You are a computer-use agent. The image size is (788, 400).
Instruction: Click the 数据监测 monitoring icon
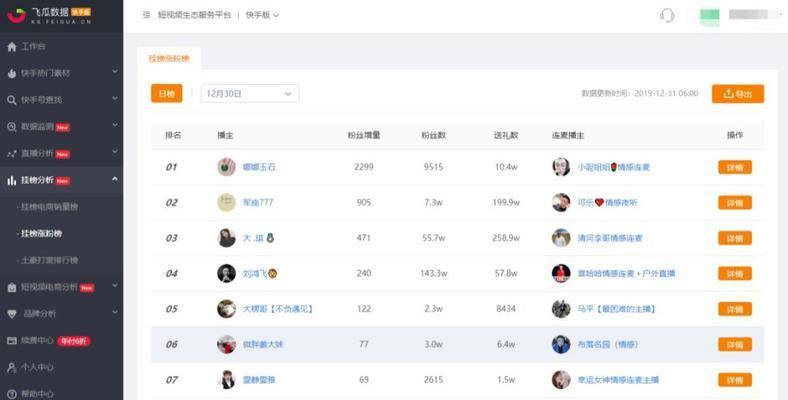point(12,127)
